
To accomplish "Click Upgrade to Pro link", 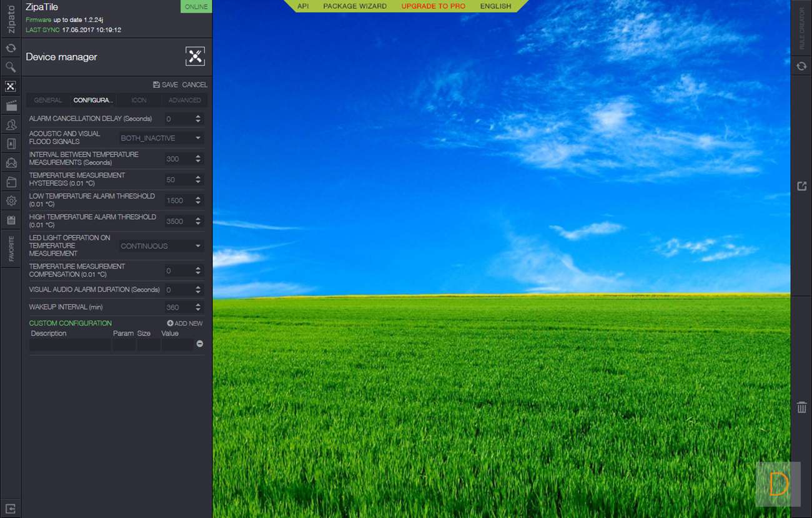I will click(x=433, y=6).
